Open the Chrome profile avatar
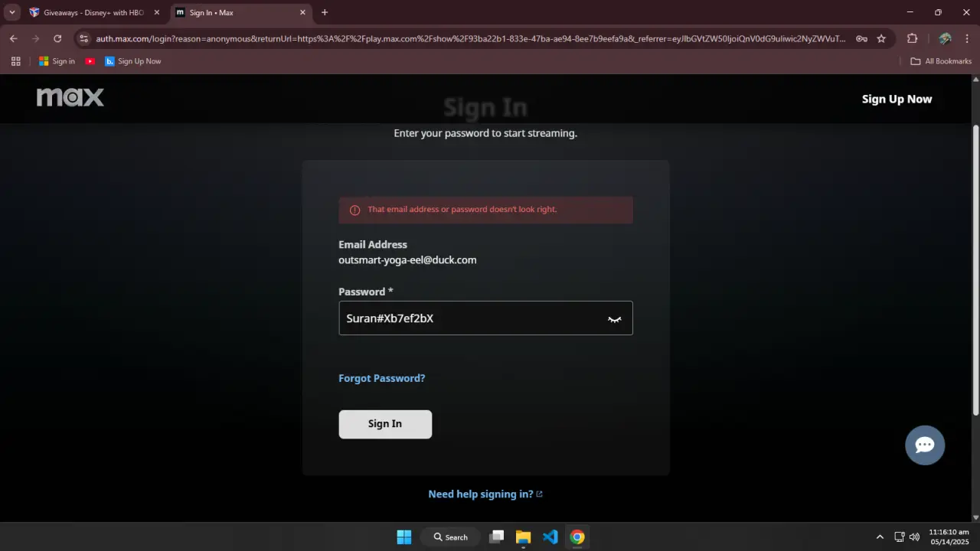Image resolution: width=980 pixels, height=551 pixels. tap(945, 38)
